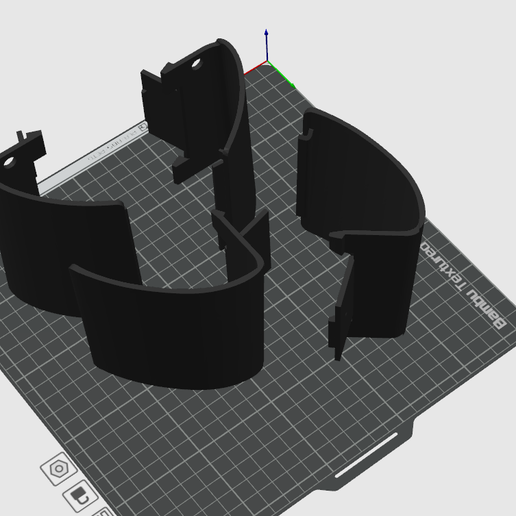Click the blue Z axis arrow tip
Viewport: 516px width, 516px height.
(266, 32)
